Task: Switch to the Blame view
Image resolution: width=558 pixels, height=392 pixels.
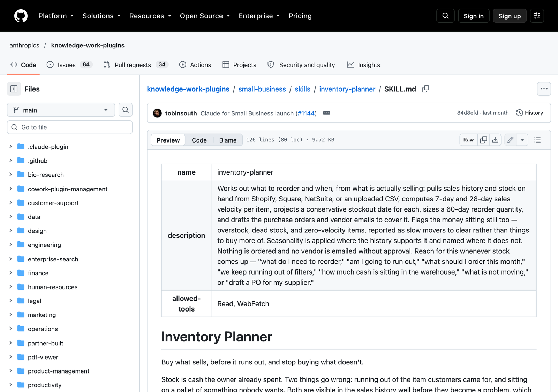Action: 228,140
